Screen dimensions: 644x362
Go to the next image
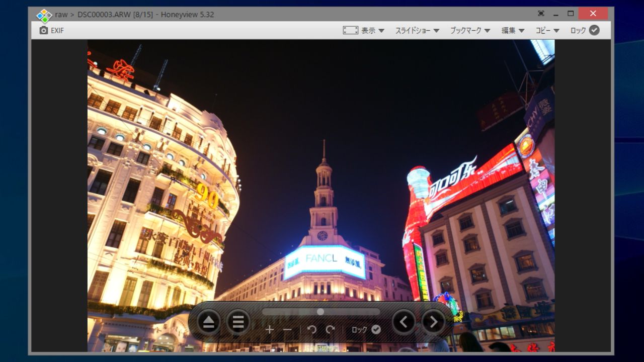pyautogui.click(x=434, y=322)
